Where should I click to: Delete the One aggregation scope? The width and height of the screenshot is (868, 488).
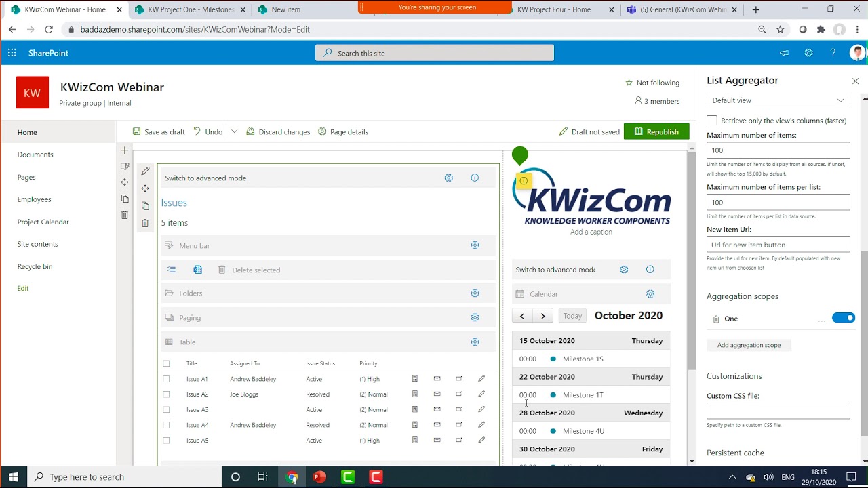point(716,319)
